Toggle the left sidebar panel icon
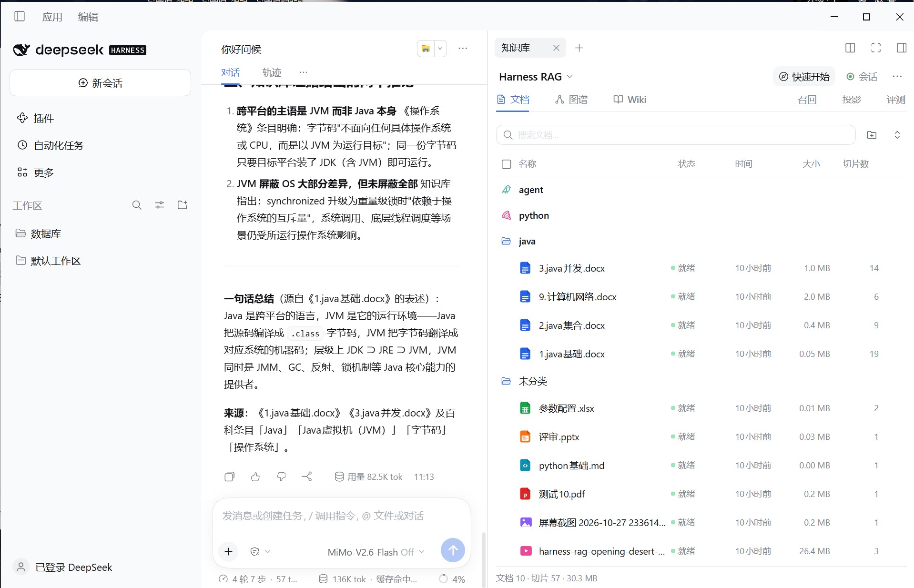 pyautogui.click(x=20, y=17)
